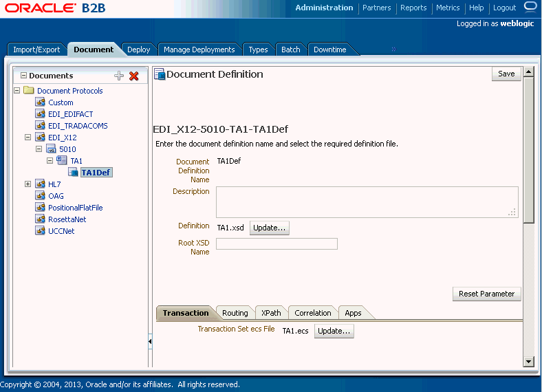Click the Description text area
Screen dimensions: 542x392
pyautogui.click(x=367, y=202)
